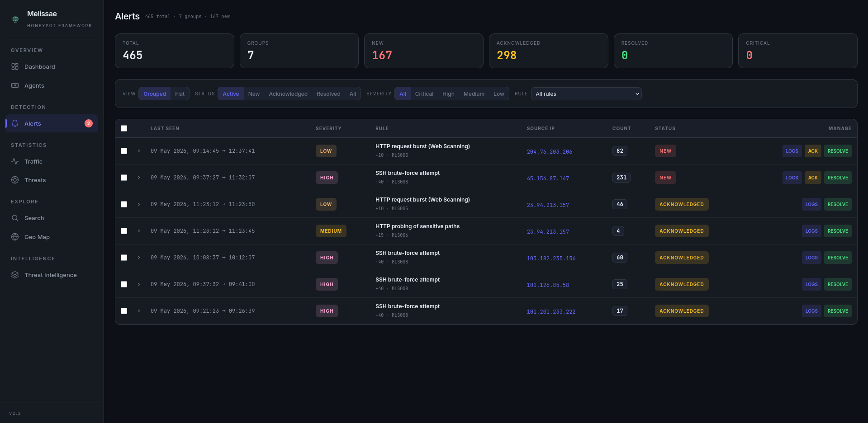Filter severity by Medium
Screen dimensions: 868x423
[474, 94]
